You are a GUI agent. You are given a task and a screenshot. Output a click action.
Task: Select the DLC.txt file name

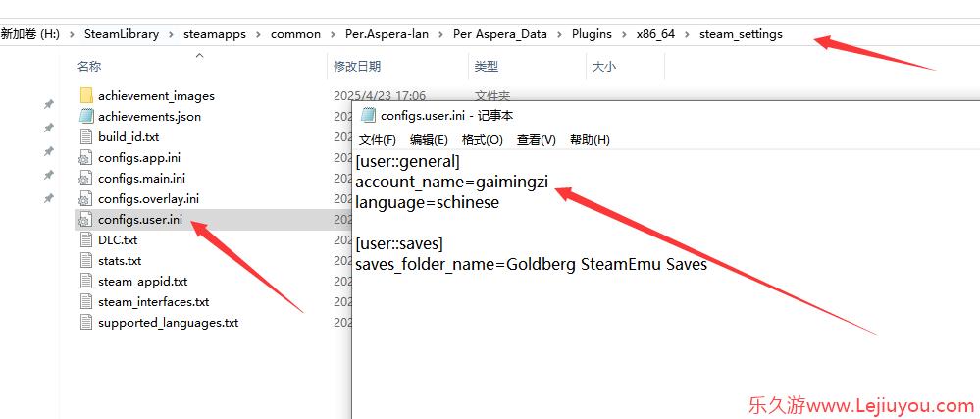(118, 240)
